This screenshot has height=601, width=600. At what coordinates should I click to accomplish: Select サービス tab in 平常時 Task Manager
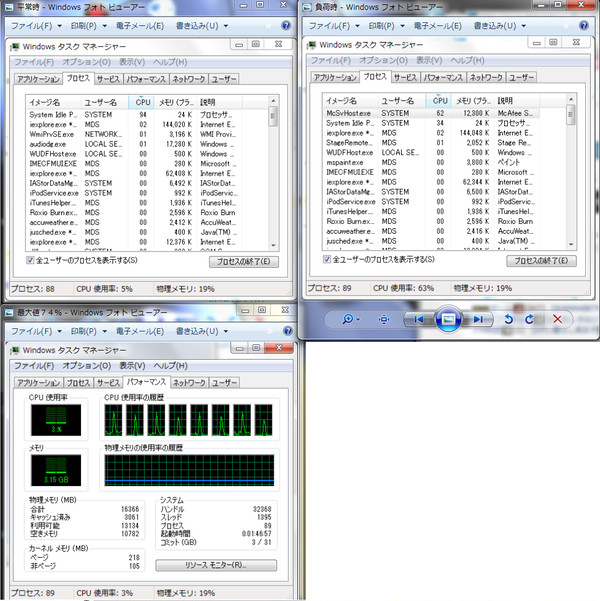108,79
